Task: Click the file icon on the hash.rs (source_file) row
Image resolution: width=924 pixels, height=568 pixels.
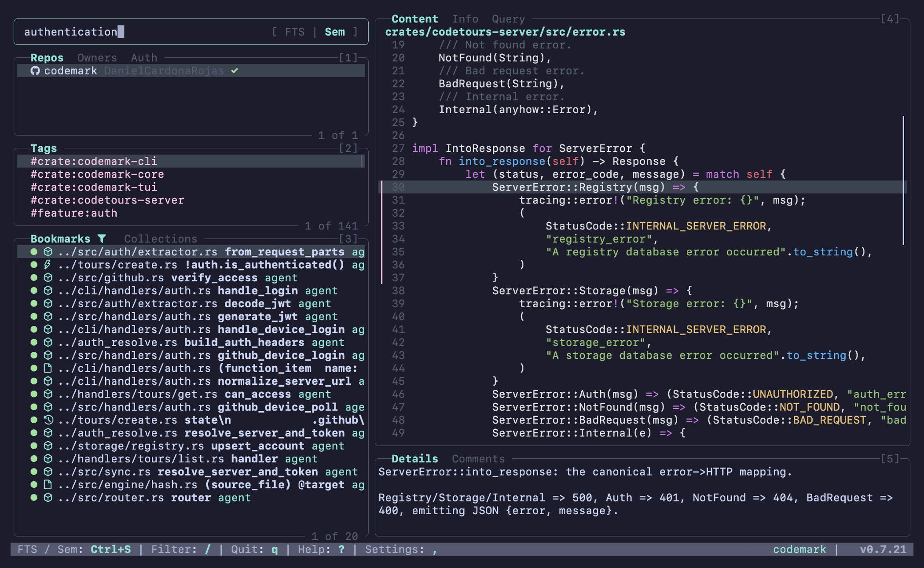Action: [x=48, y=485]
